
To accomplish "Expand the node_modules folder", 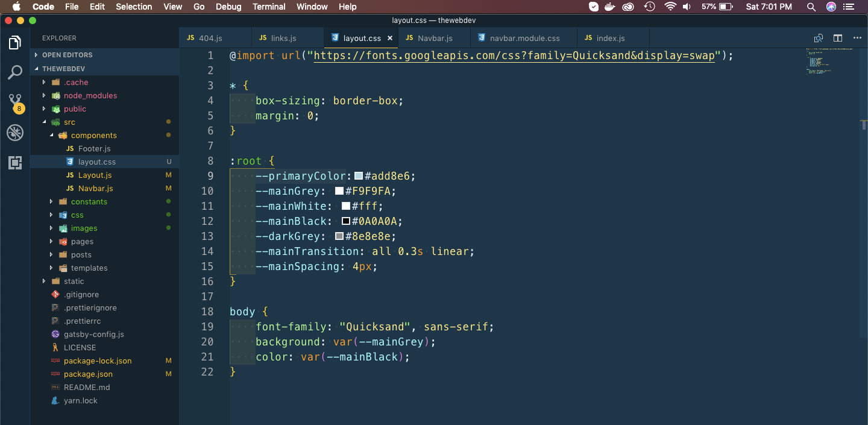I will click(44, 95).
